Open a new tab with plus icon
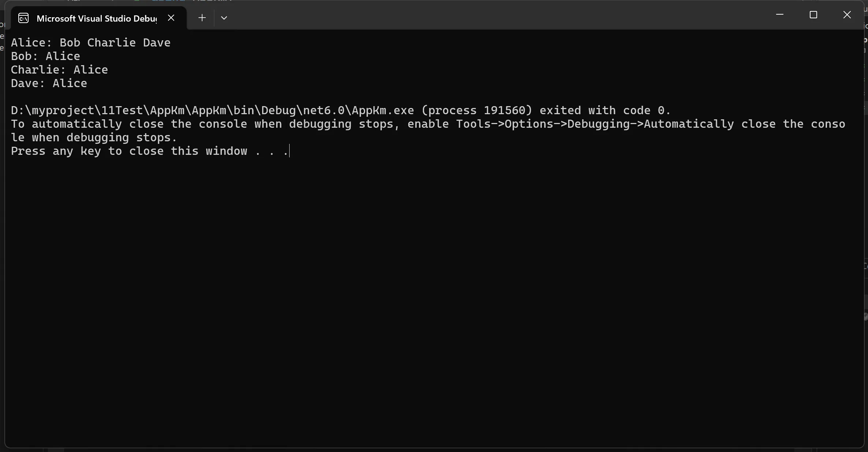Image resolution: width=868 pixels, height=452 pixels. (202, 18)
